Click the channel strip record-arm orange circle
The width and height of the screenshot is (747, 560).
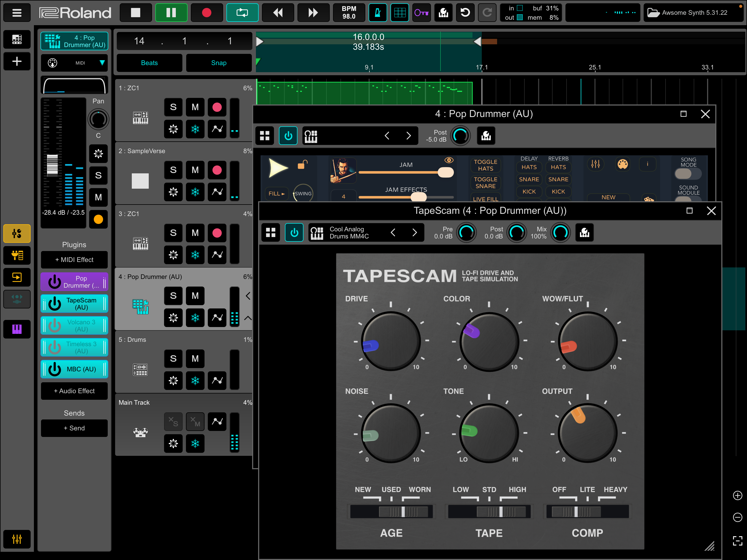click(98, 219)
